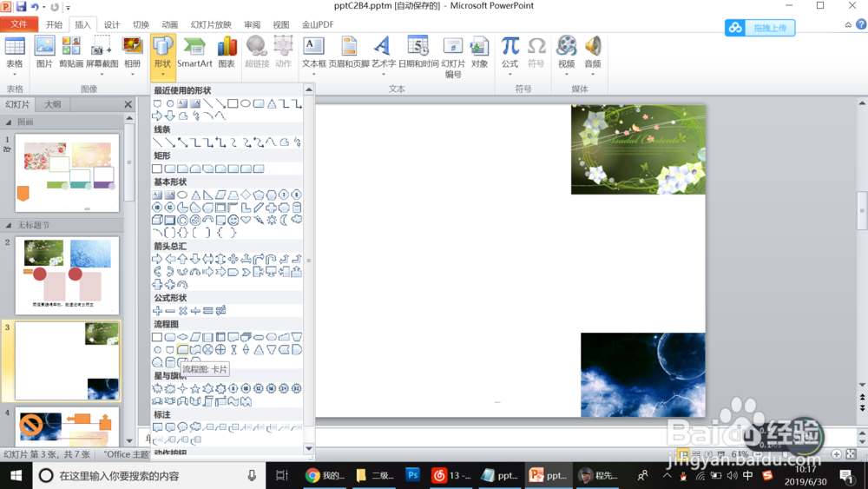
Task: Switch to the Transitions (切换) tab
Action: pyautogui.click(x=141, y=24)
